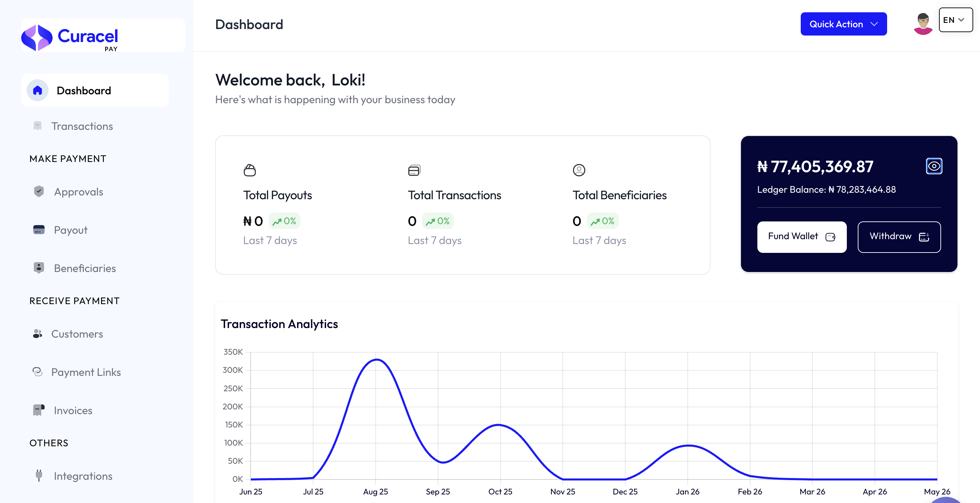Go to Invoices
Viewport: 980px width, 503px height.
pos(73,410)
